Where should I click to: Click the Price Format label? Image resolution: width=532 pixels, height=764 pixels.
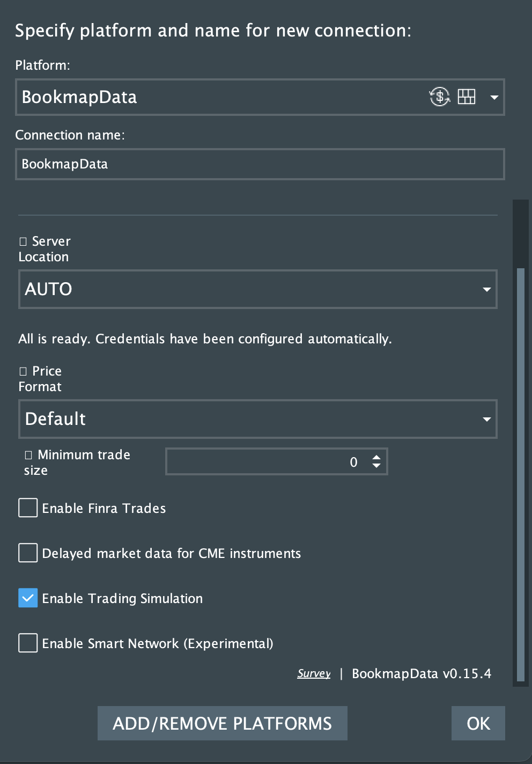(40, 379)
